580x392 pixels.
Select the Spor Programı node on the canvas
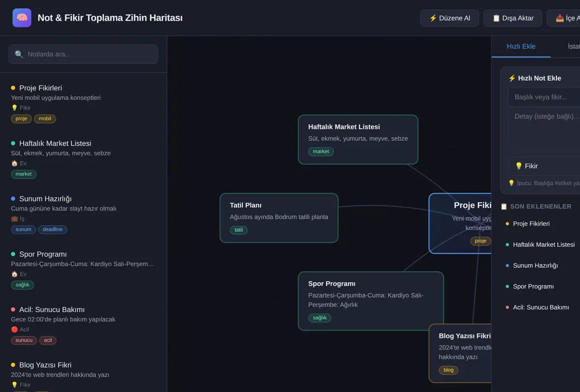click(371, 301)
